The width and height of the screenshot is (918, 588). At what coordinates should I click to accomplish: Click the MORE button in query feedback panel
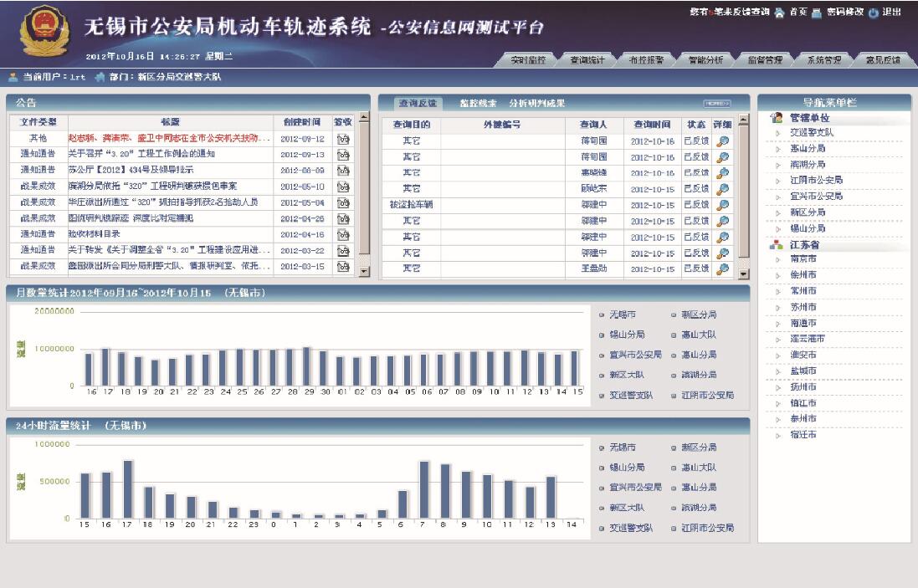click(x=717, y=104)
